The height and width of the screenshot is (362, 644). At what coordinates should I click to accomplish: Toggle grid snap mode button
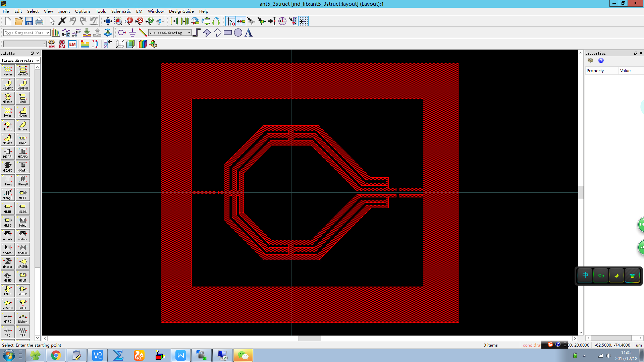click(303, 21)
